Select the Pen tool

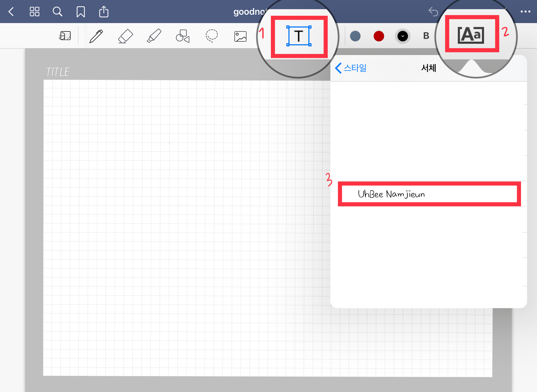pos(96,36)
